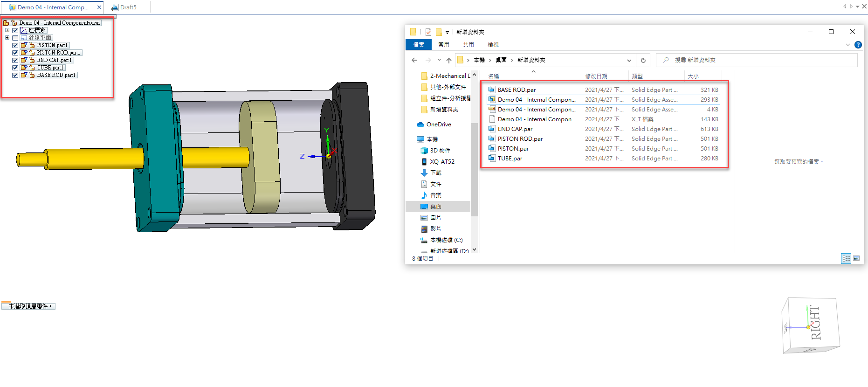
Task: Click the Properties icon in Explorer quick access toolbar
Action: pos(428,32)
